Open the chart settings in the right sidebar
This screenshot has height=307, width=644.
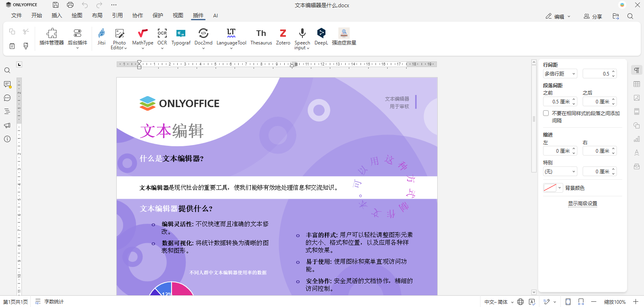[637, 139]
